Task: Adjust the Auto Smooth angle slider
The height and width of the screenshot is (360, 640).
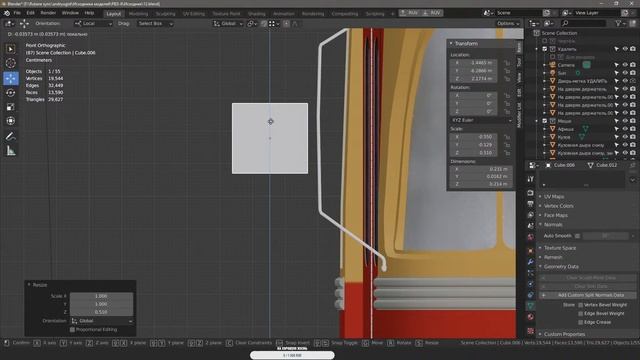Action: (x=606, y=236)
